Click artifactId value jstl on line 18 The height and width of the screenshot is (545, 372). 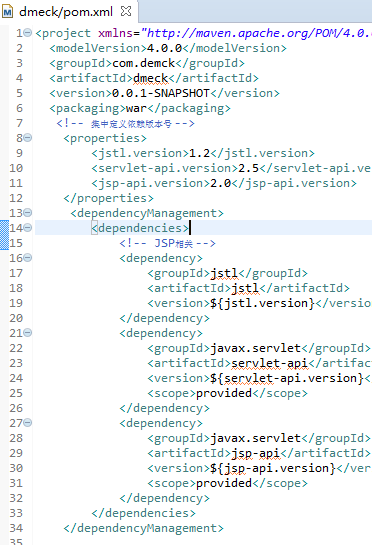click(x=245, y=288)
